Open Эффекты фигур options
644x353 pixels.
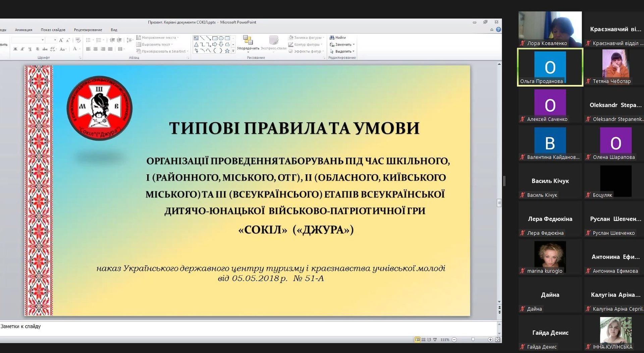click(x=306, y=51)
